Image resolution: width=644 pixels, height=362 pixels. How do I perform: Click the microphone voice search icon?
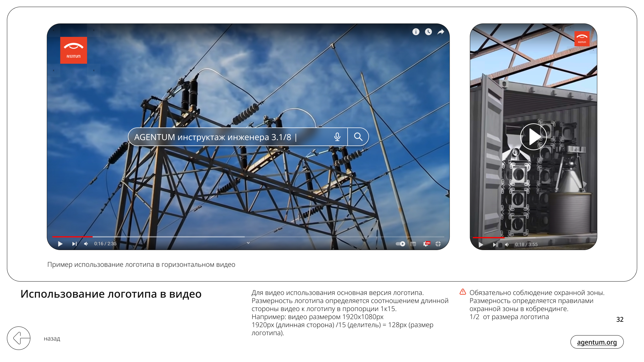[x=337, y=137]
